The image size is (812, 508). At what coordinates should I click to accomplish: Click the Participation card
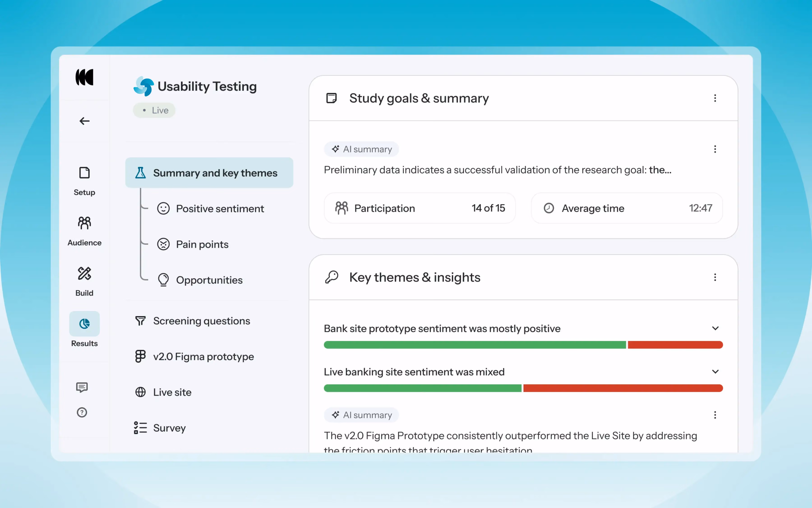pos(420,208)
